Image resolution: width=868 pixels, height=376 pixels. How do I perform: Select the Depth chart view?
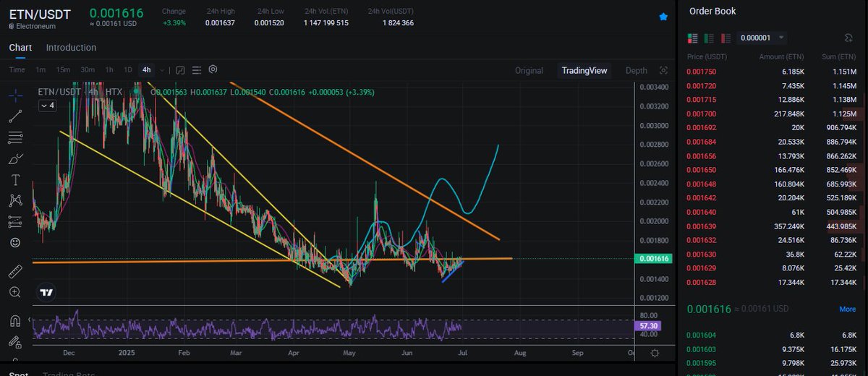click(x=637, y=70)
